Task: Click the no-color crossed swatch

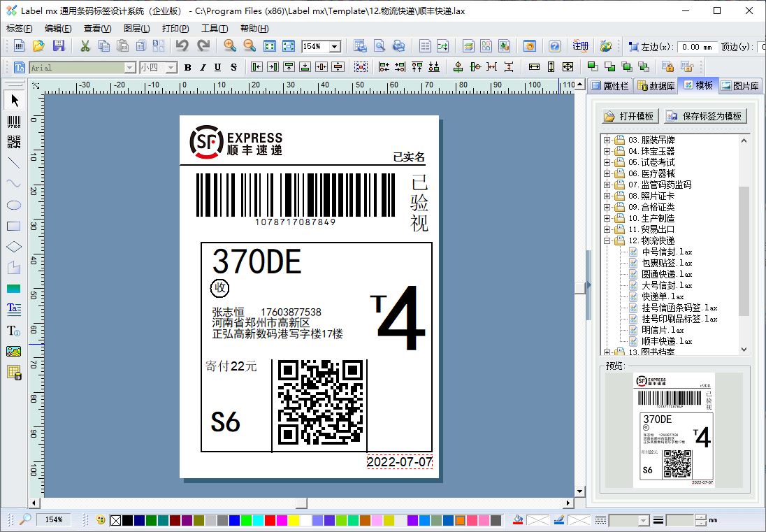Action: 116,520
